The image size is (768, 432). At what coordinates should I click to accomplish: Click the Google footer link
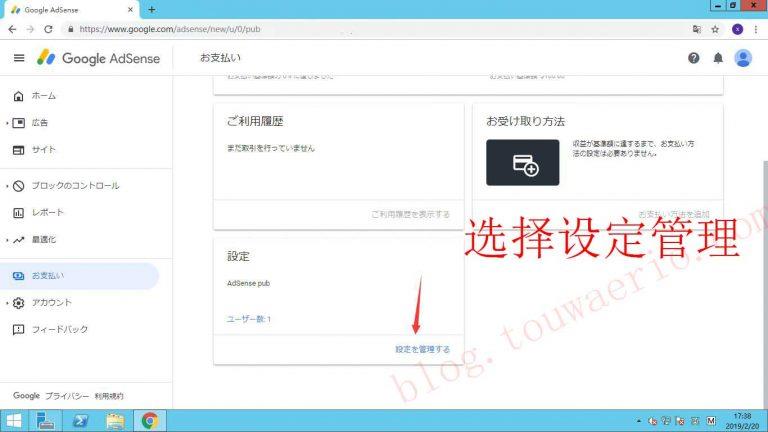tap(26, 395)
